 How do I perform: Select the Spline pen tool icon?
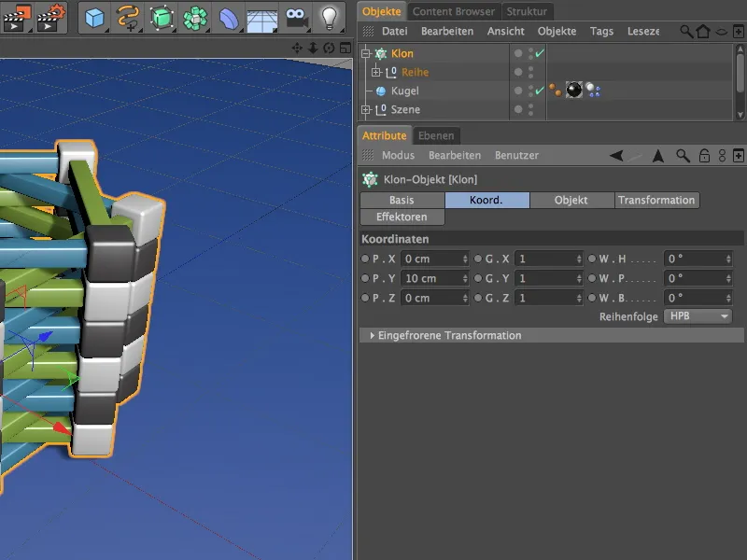(128, 18)
